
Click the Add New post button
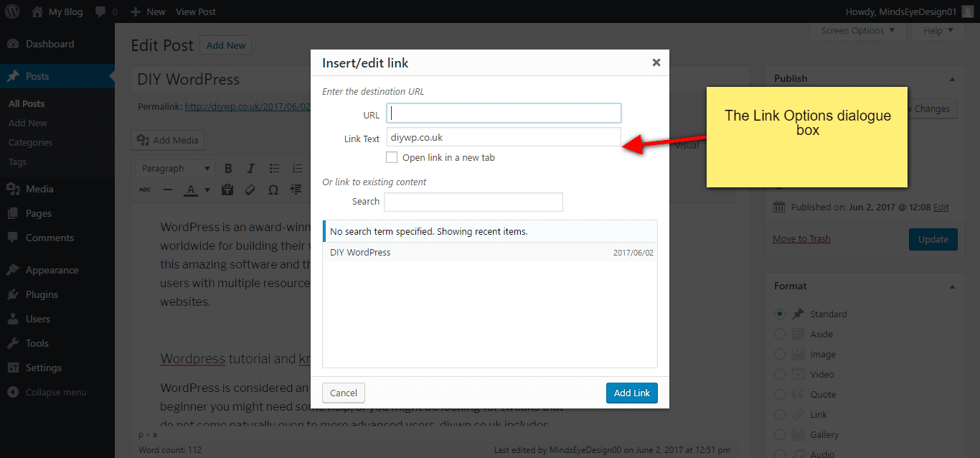click(225, 45)
